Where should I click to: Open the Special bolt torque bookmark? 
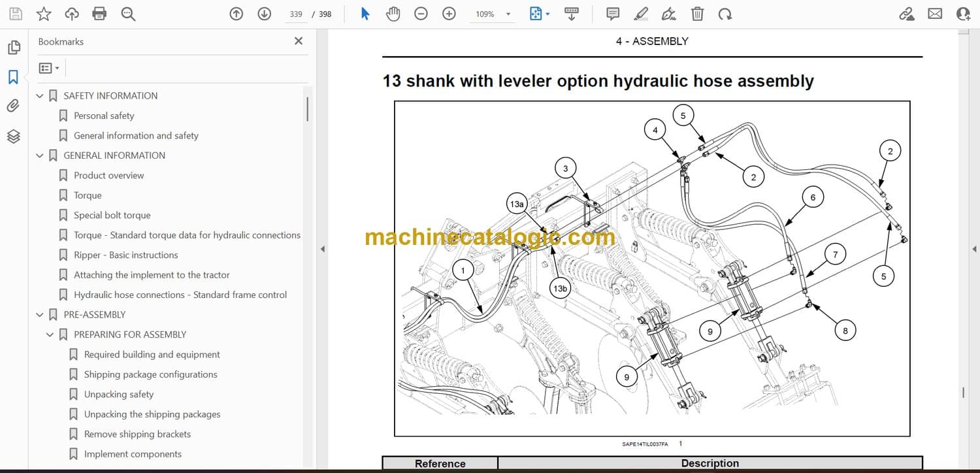pyautogui.click(x=112, y=215)
